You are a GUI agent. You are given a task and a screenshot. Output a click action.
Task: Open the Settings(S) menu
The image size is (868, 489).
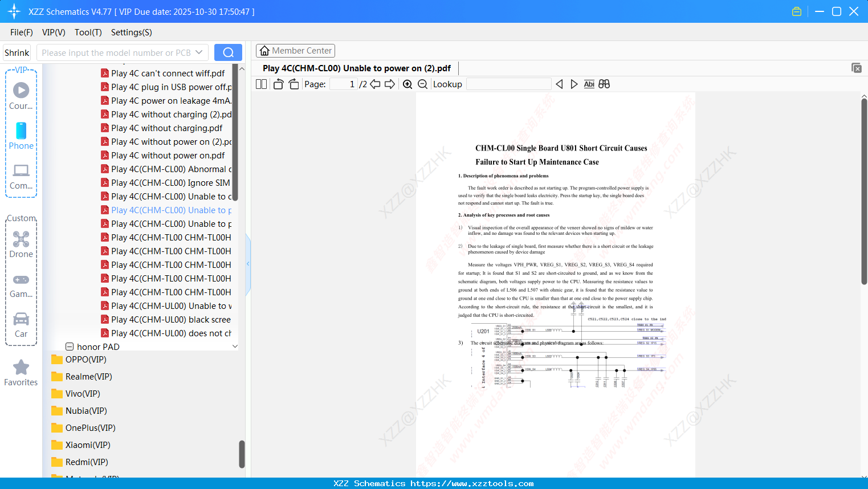pos(132,32)
